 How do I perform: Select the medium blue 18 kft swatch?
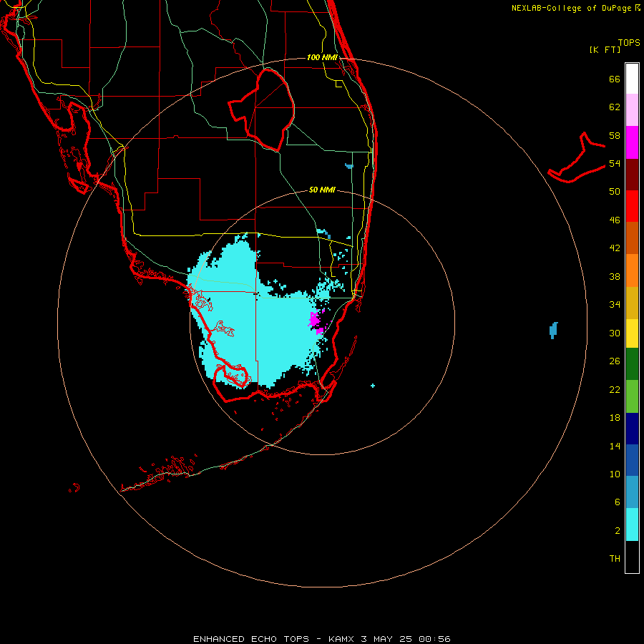[632, 460]
